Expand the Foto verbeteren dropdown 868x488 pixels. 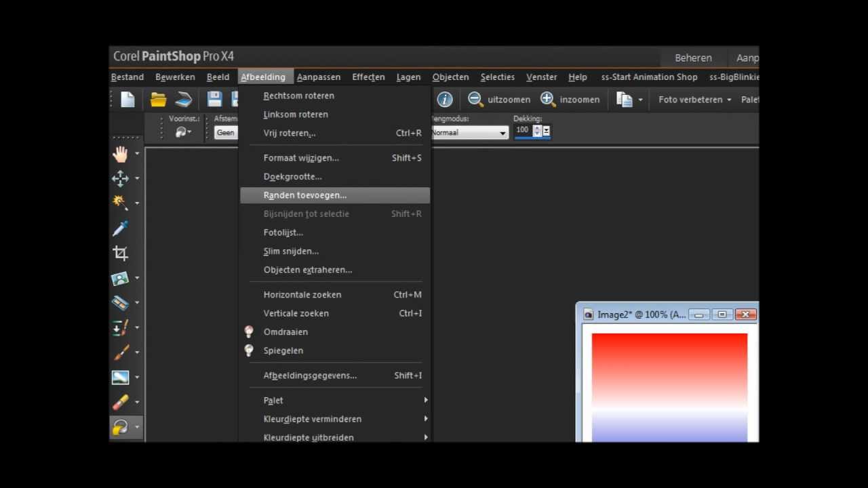click(729, 100)
